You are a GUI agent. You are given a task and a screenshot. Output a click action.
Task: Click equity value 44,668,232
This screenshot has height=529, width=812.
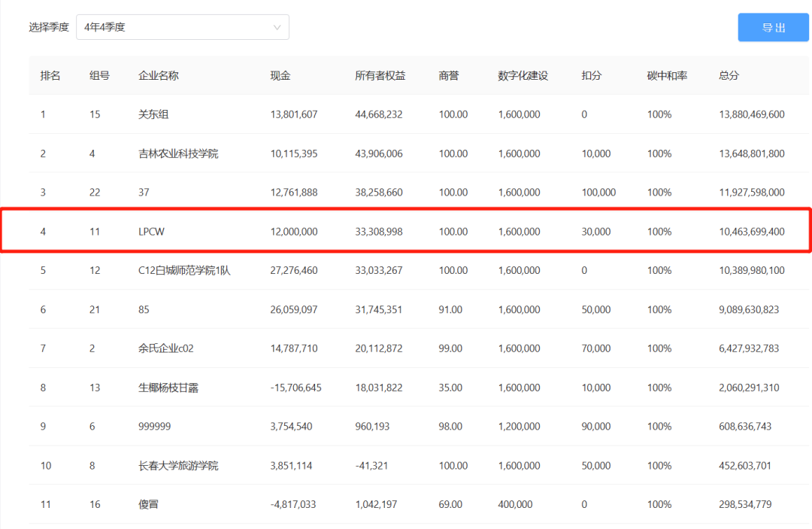(378, 114)
